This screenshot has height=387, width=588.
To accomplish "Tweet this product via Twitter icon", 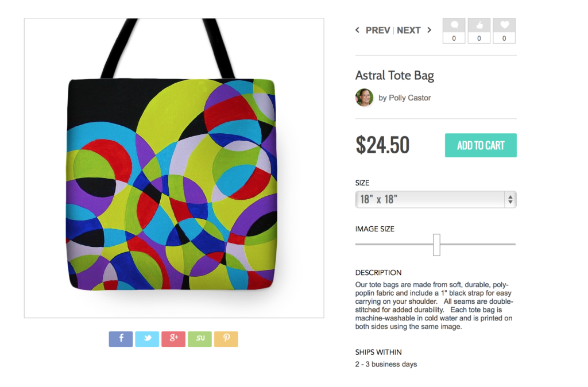I will (147, 339).
